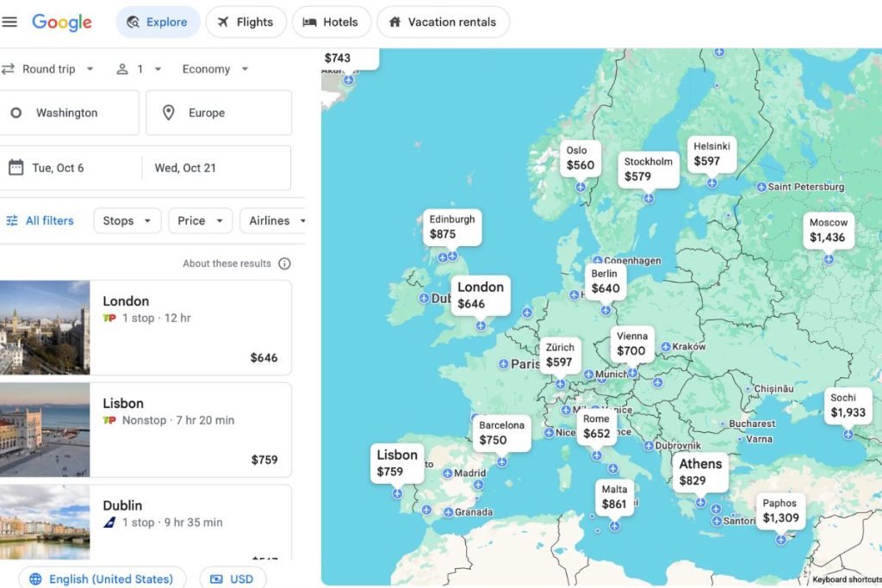Screen dimensions: 882x588
Task: Change language English (United States)
Action: [x=102, y=579]
